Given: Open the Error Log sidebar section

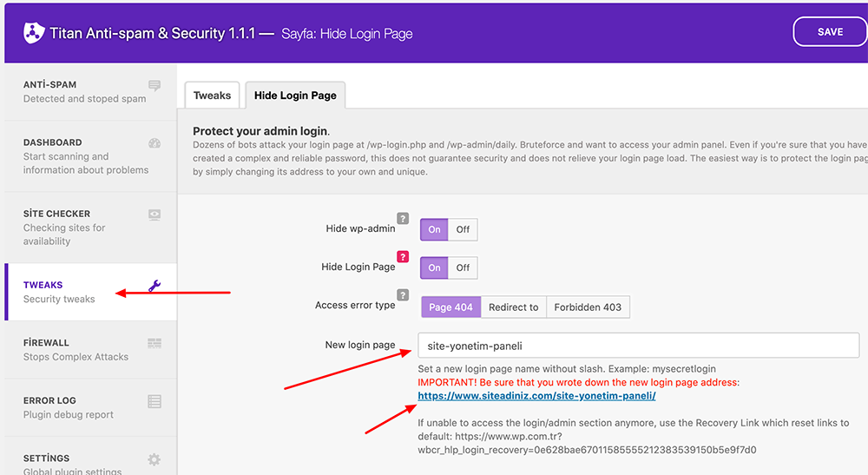Looking at the screenshot, I should click(90, 407).
